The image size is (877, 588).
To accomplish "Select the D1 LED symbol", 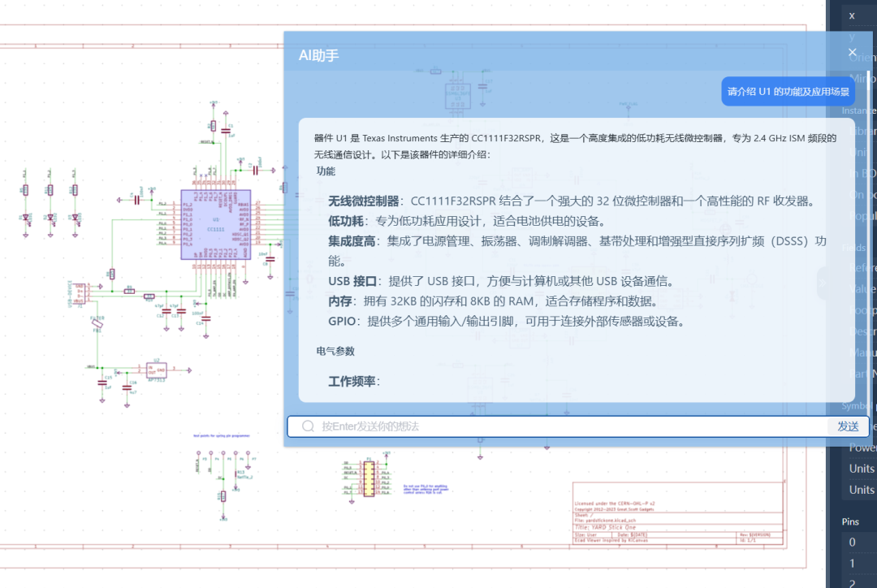I will click(26, 218).
